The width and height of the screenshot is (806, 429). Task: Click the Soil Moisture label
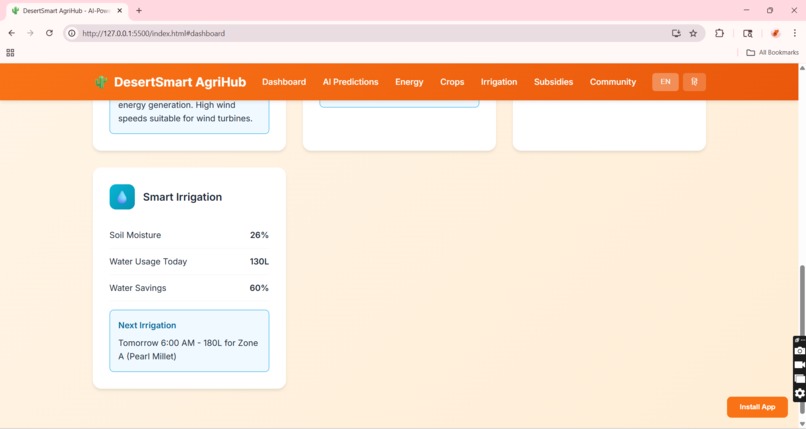click(x=135, y=235)
